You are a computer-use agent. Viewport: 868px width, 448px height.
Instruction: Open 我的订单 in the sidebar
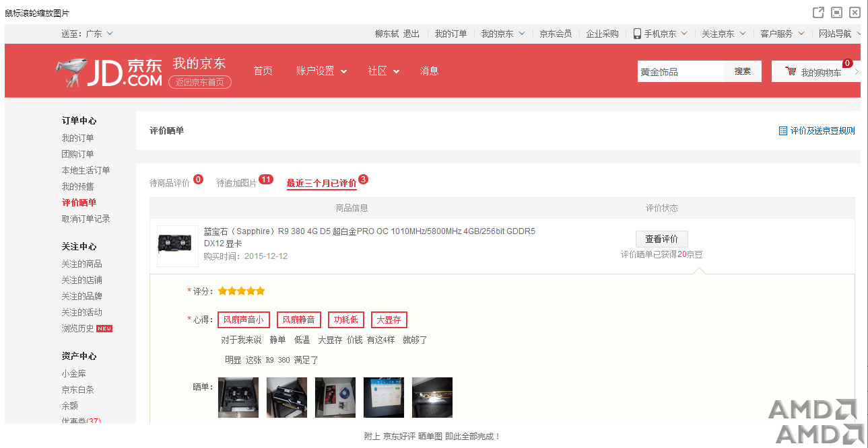point(78,138)
